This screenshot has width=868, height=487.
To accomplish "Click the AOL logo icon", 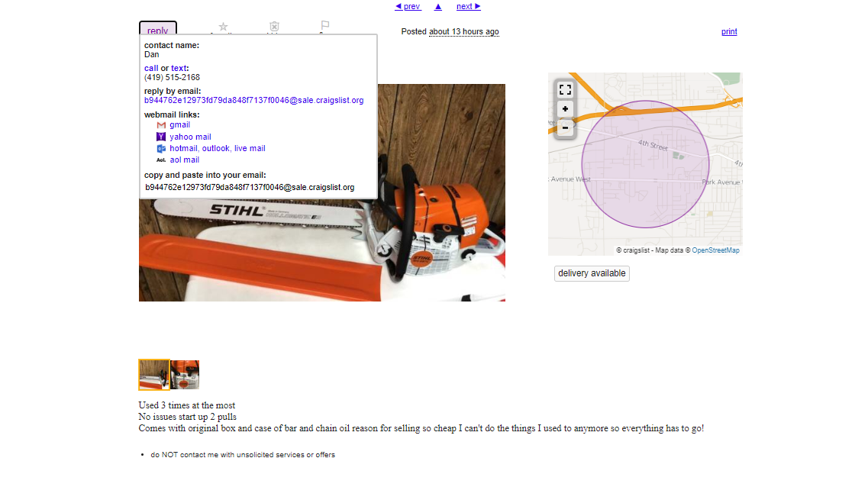I will point(161,160).
